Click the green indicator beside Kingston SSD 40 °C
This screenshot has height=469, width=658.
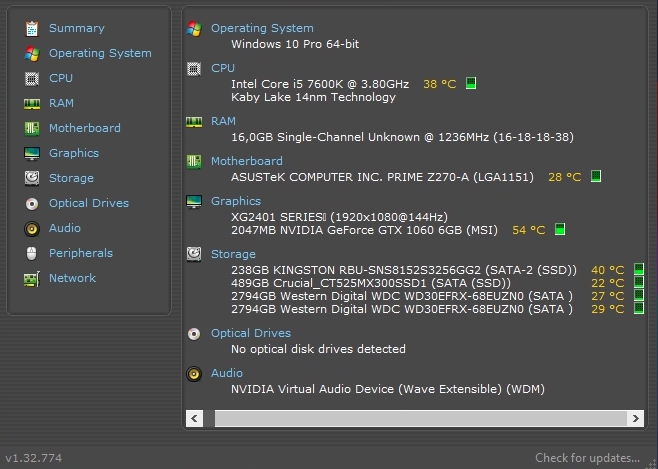click(639, 269)
